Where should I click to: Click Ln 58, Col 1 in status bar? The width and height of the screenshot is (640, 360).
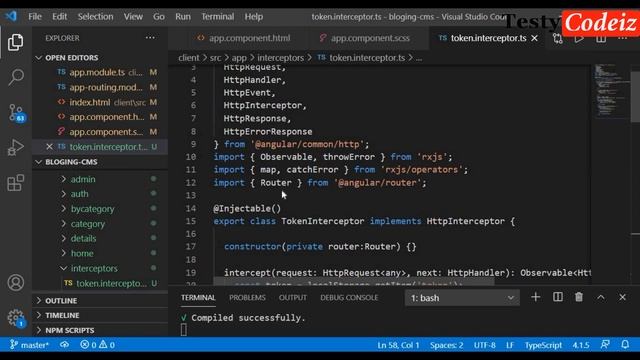point(398,345)
